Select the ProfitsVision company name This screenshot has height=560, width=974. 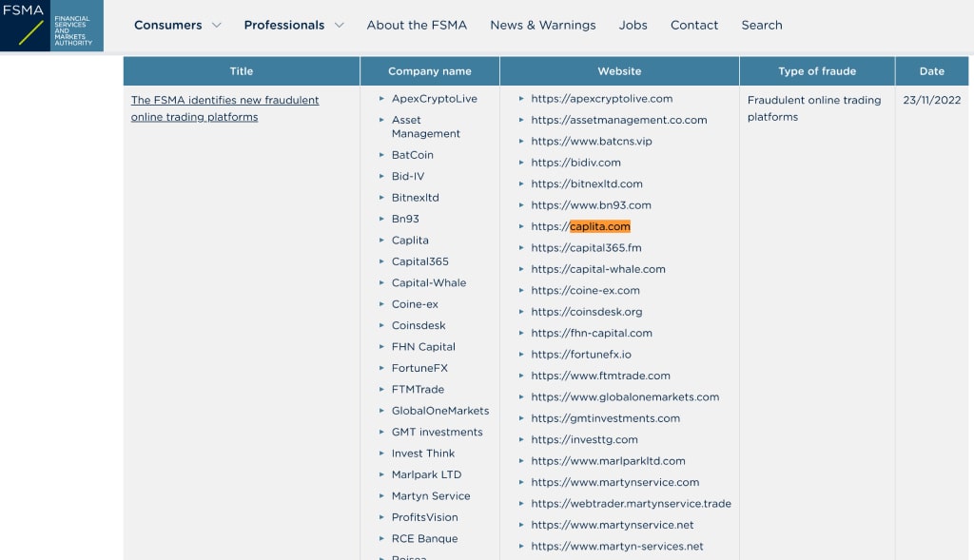click(424, 517)
